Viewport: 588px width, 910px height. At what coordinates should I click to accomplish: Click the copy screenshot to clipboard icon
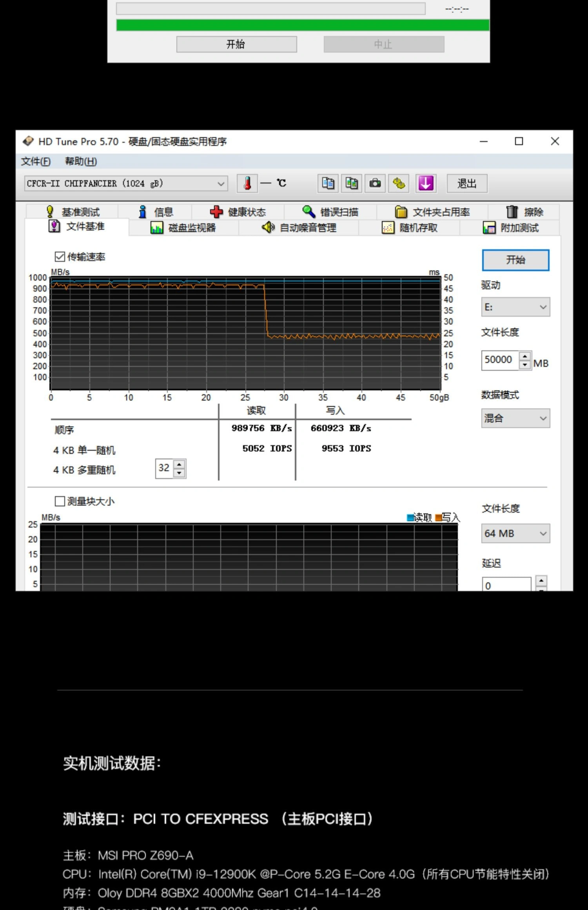[x=352, y=183]
